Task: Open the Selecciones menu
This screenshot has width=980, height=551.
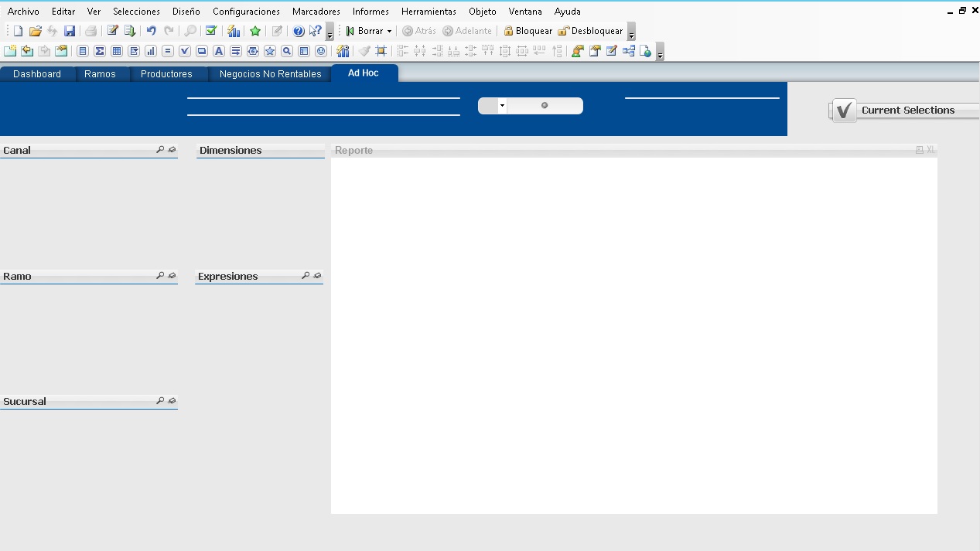Action: point(136,12)
